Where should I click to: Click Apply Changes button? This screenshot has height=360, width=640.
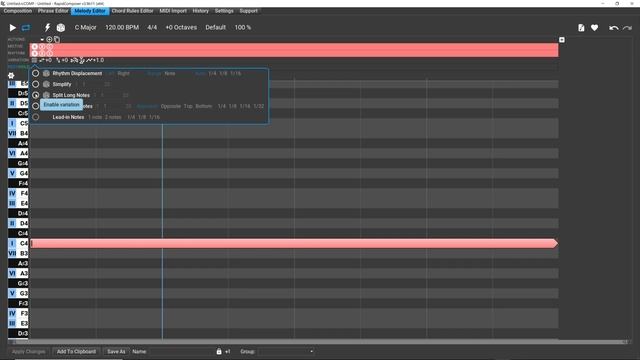click(x=29, y=351)
